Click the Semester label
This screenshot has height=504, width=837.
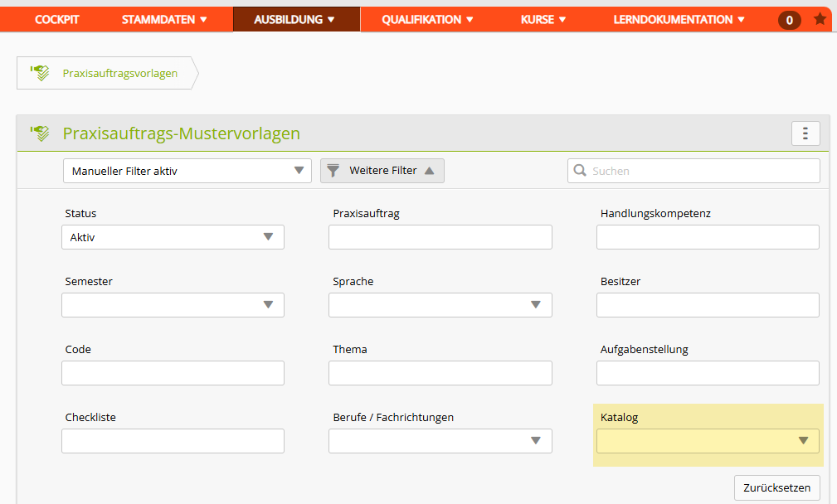click(89, 281)
